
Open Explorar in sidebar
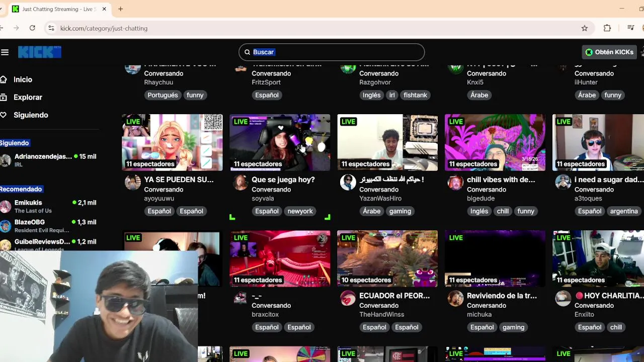click(28, 97)
